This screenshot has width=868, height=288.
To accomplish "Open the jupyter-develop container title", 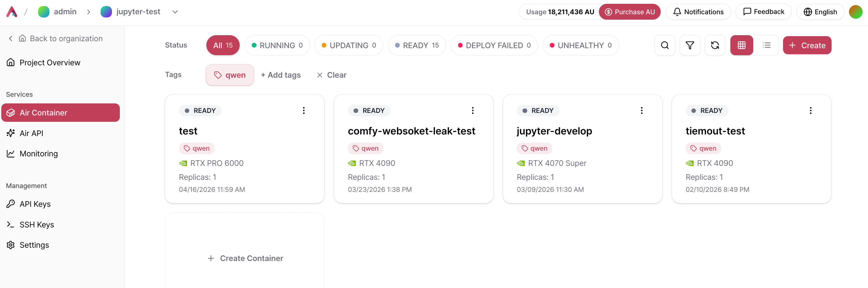I will pos(554,131).
